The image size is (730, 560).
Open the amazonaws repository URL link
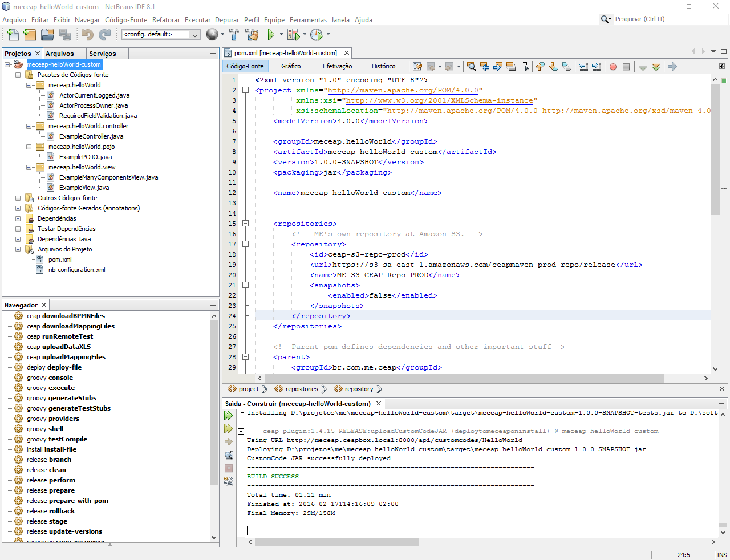tap(473, 265)
